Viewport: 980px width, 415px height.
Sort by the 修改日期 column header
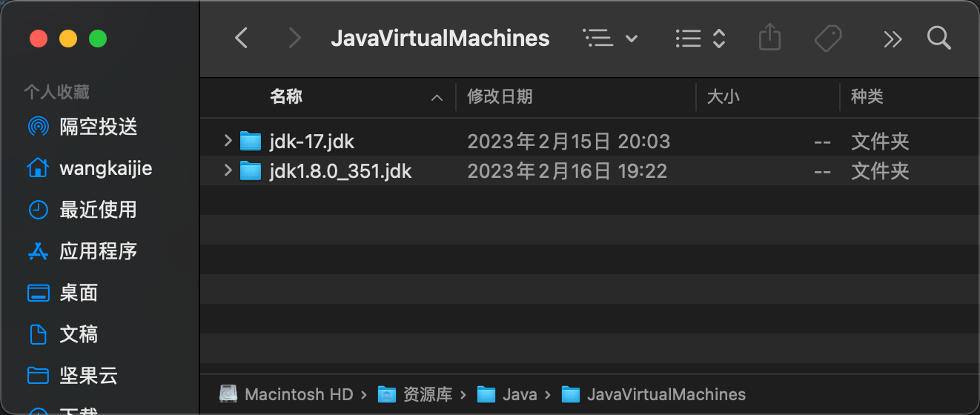500,96
